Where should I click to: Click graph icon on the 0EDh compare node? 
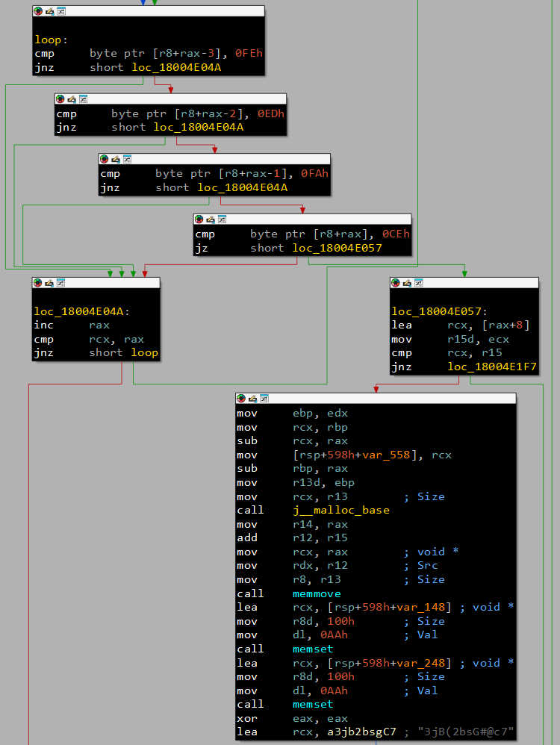(83, 99)
